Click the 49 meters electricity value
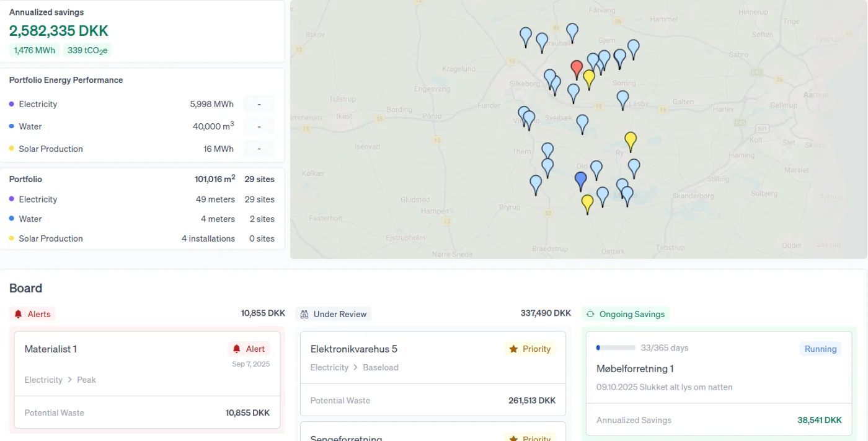Screen dimensions: 868x441 tap(215, 199)
